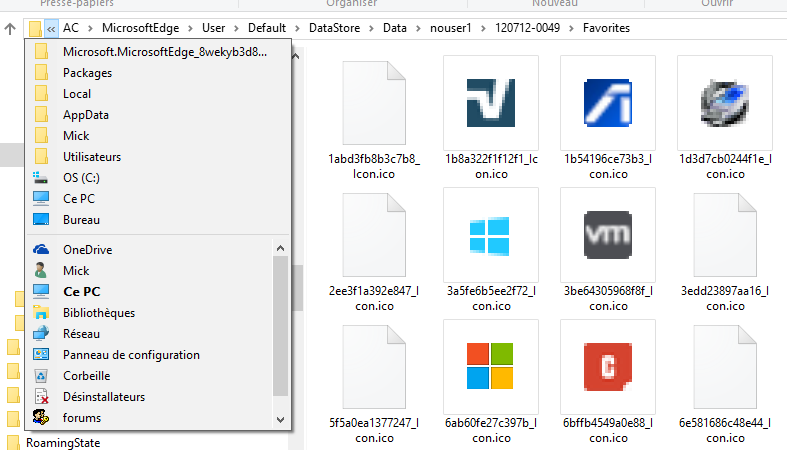
Task: Click the Corbeille recycle bin icon
Action: point(41,376)
